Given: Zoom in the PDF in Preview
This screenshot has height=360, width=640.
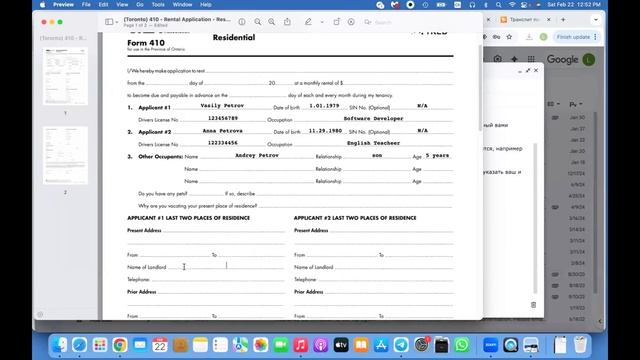Looking at the screenshot, I should [x=271, y=22].
